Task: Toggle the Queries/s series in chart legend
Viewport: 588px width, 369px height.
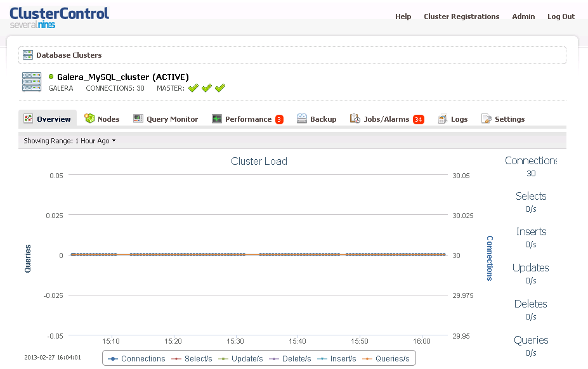Action: click(x=386, y=358)
